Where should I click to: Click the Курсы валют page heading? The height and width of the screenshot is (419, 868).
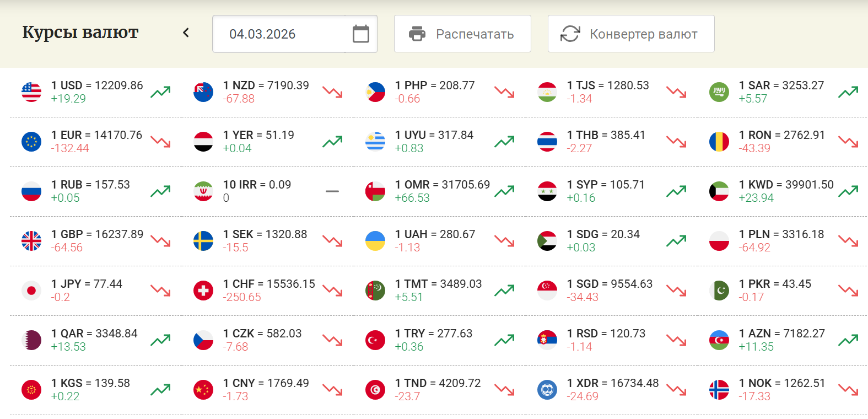pos(80,33)
